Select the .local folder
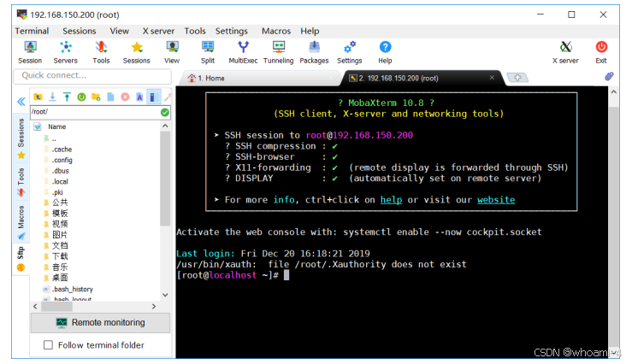 (60, 182)
